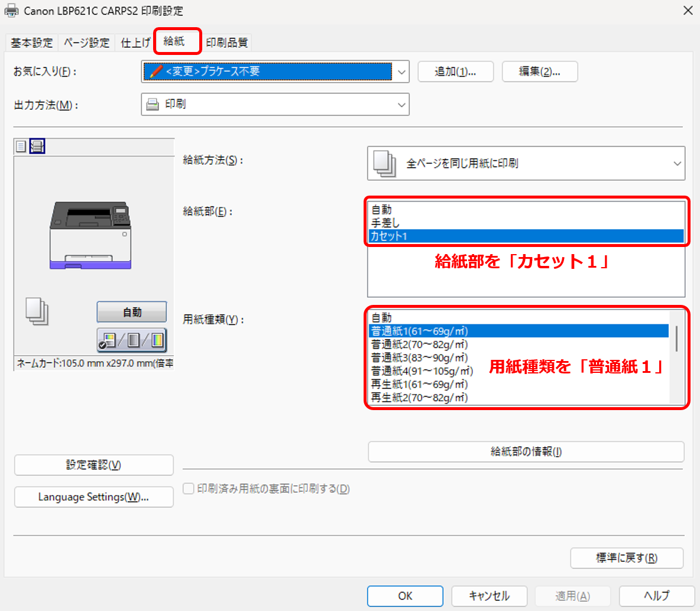The image size is (700, 611).
Task: Select 普通紙3(83～90g/㎡) paper type
Action: point(518,357)
